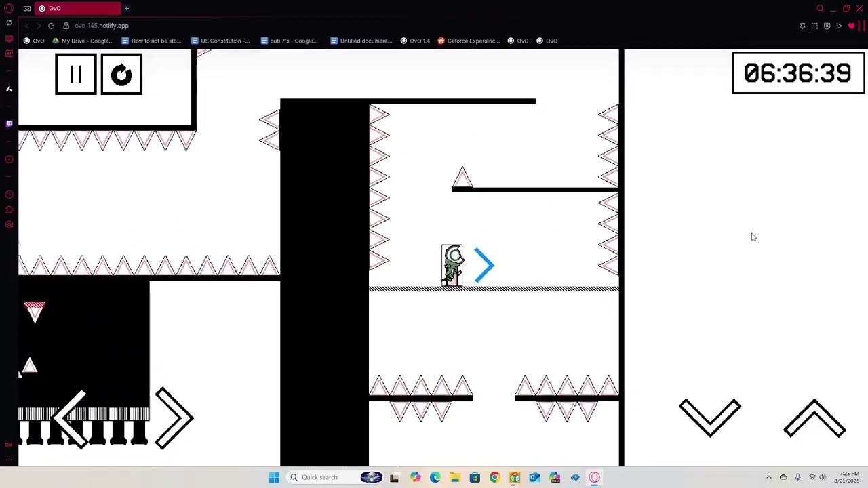868x488 pixels.
Task: Switch to the OvO browser tab
Action: tap(79, 8)
